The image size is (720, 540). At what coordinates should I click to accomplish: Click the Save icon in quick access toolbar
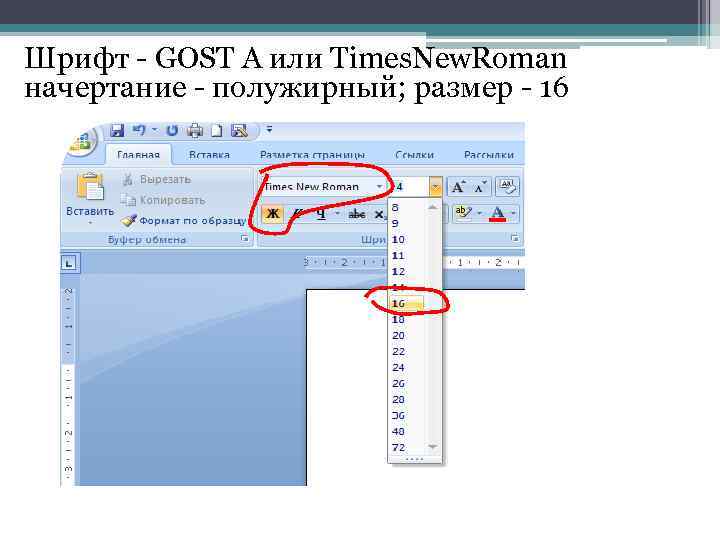tap(117, 130)
